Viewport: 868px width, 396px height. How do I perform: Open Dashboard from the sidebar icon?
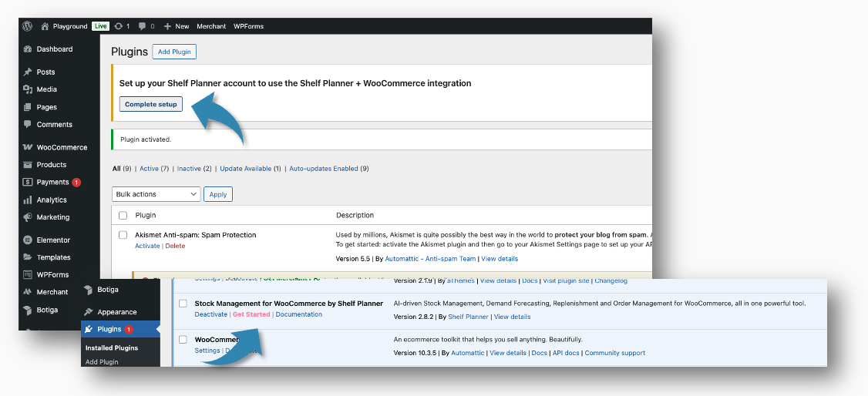point(28,49)
